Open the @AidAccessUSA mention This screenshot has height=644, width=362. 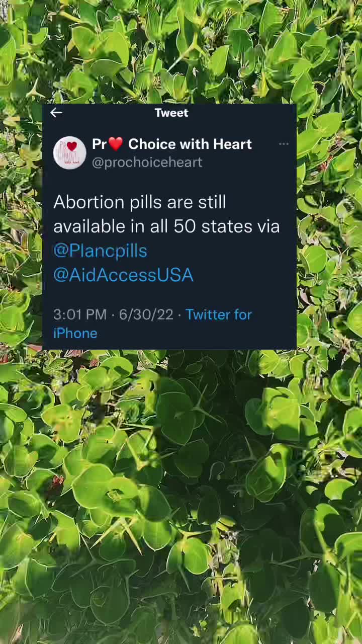(x=123, y=275)
